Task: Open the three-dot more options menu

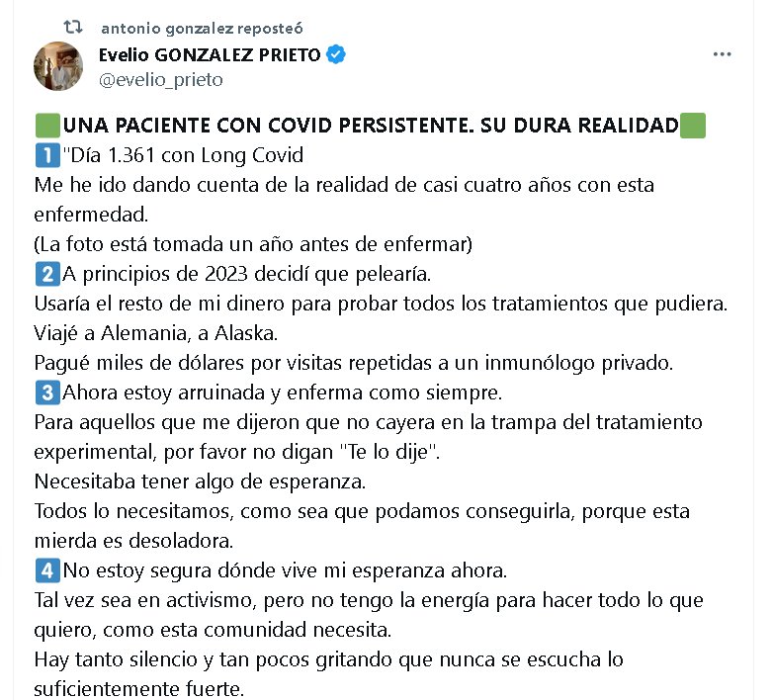Action: (723, 55)
